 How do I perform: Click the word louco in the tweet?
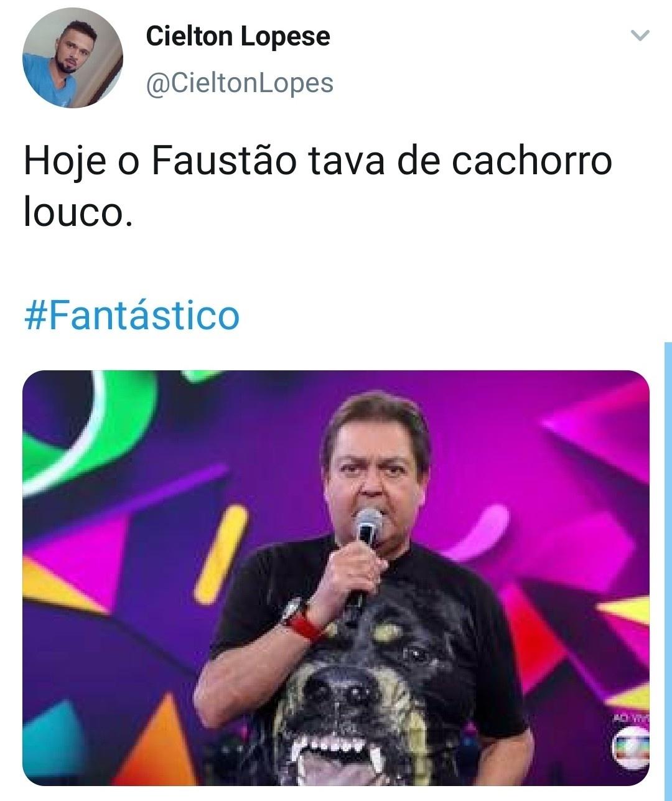pyautogui.click(x=78, y=213)
